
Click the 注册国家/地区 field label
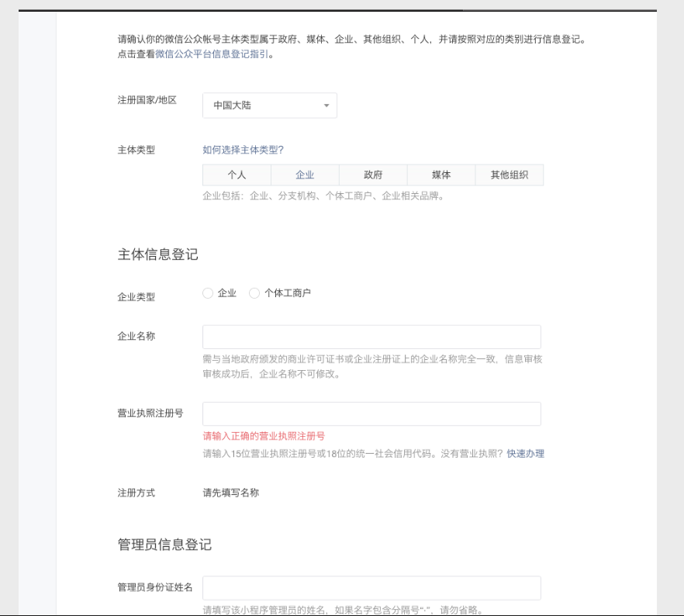pyautogui.click(x=147, y=100)
